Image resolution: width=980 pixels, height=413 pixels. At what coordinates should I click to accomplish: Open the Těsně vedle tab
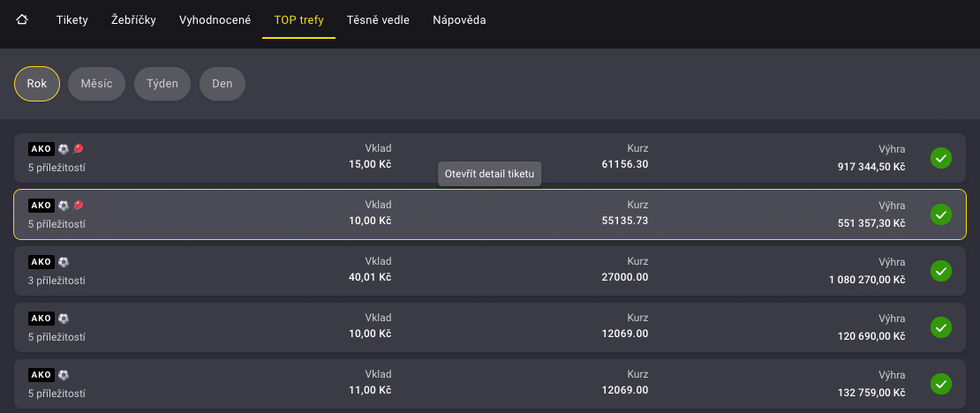coord(378,19)
